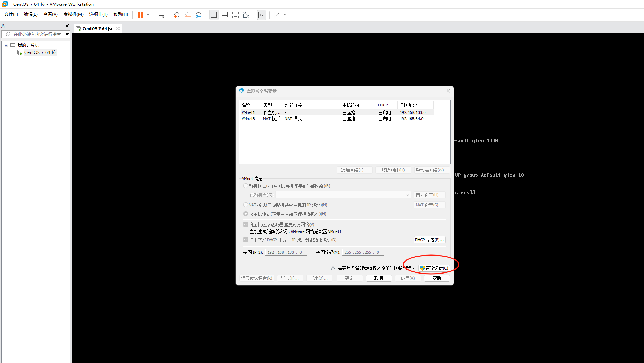The width and height of the screenshot is (644, 363).
Task: Enter full screen mode
Action: tap(235, 15)
